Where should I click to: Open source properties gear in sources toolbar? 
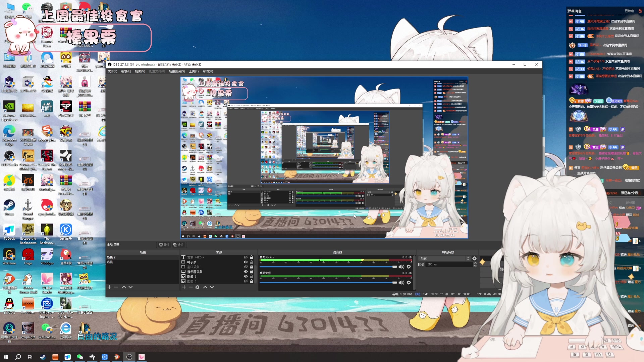197,287
